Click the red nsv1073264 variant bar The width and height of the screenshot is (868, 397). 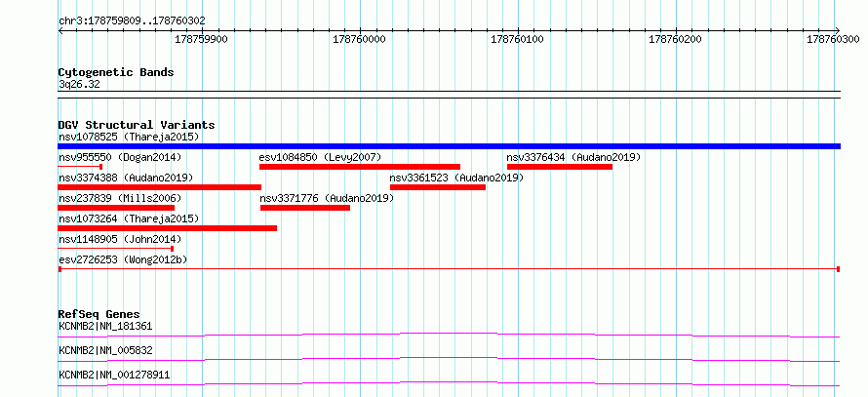point(167,228)
